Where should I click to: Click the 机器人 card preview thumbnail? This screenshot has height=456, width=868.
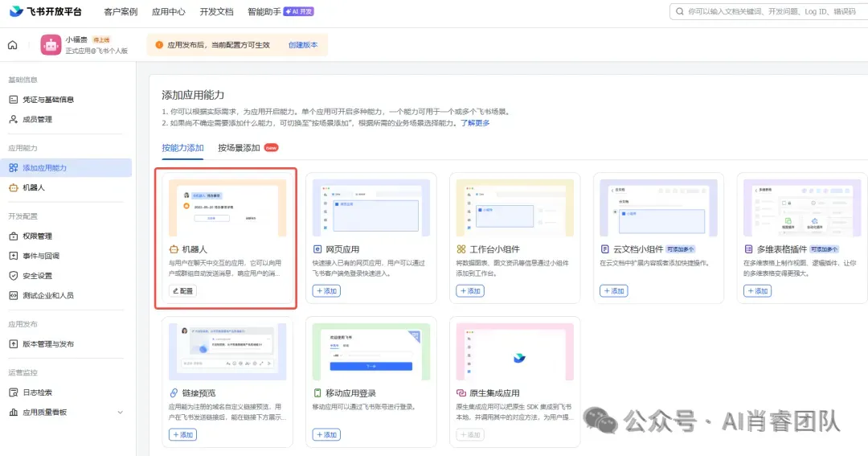coord(227,207)
